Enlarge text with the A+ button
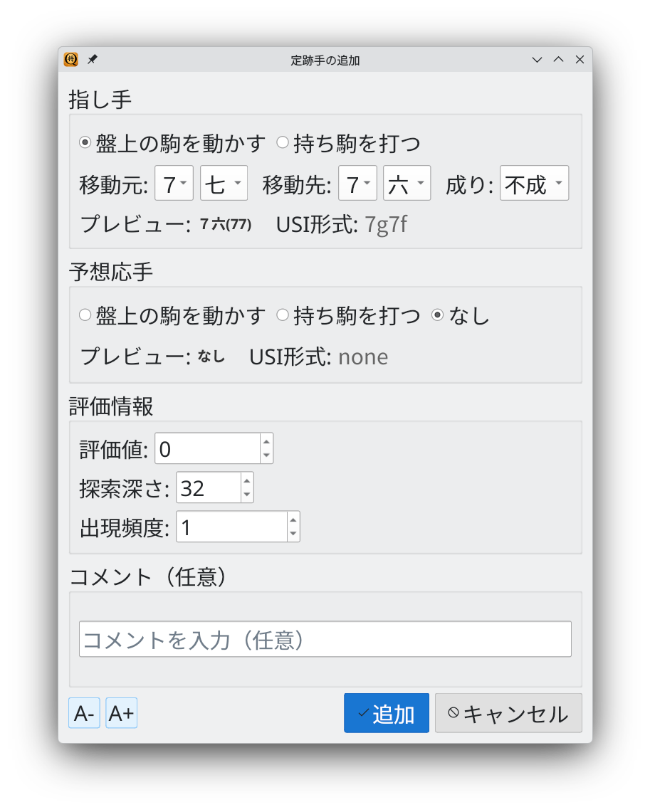This screenshot has width=650, height=812. 120,712
